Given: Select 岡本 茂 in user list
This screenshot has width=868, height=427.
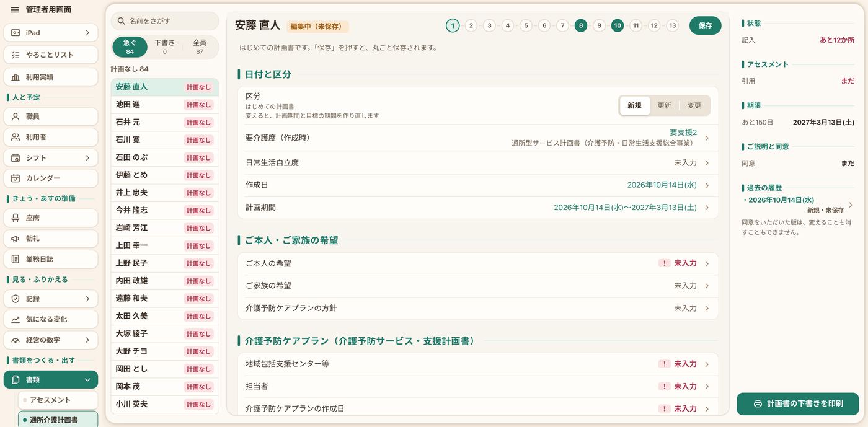Looking at the screenshot, I should [x=165, y=386].
